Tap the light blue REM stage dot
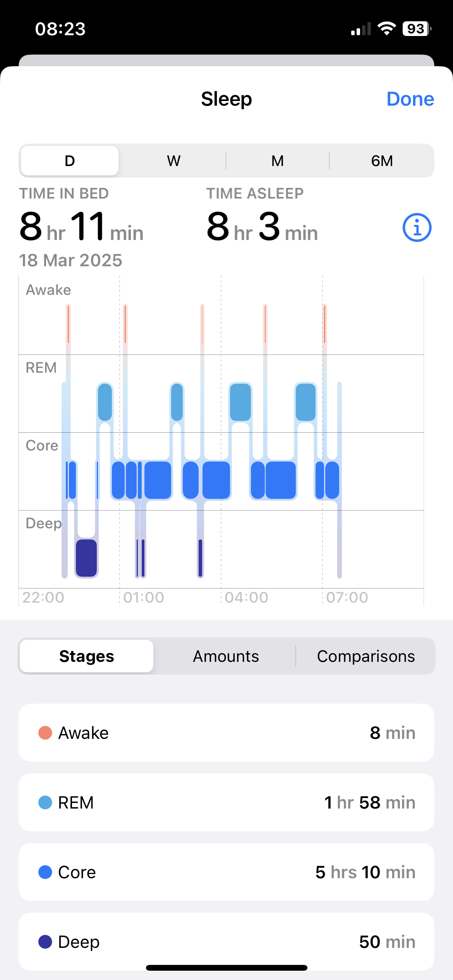 [45, 802]
